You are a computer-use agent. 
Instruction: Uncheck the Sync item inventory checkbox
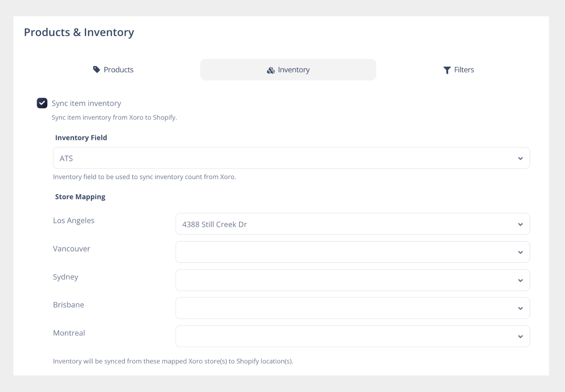click(x=42, y=103)
